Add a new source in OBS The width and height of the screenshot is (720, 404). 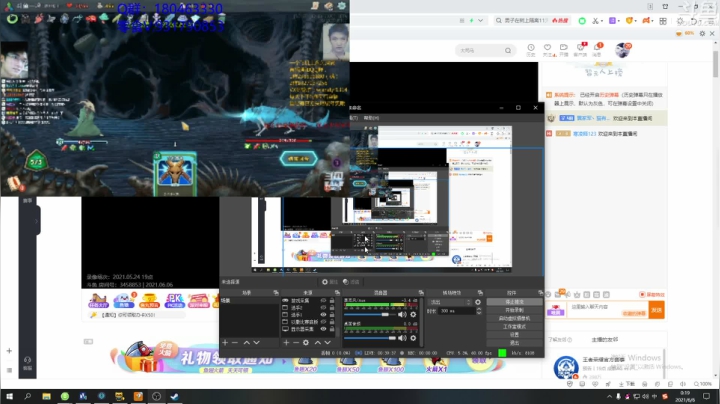[286, 342]
